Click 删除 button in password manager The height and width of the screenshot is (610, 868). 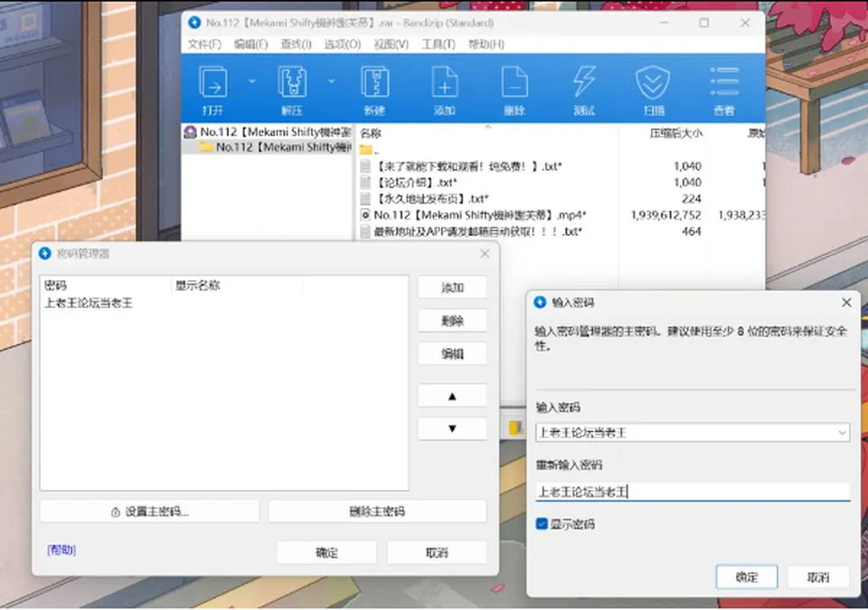point(452,321)
